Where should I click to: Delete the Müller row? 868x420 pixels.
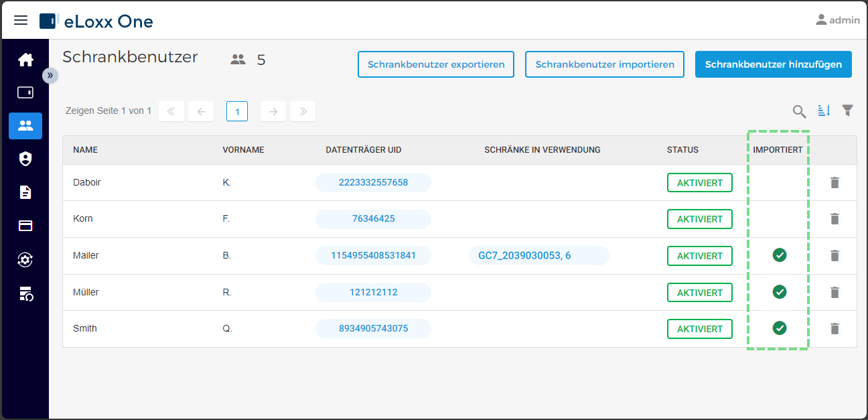835,292
